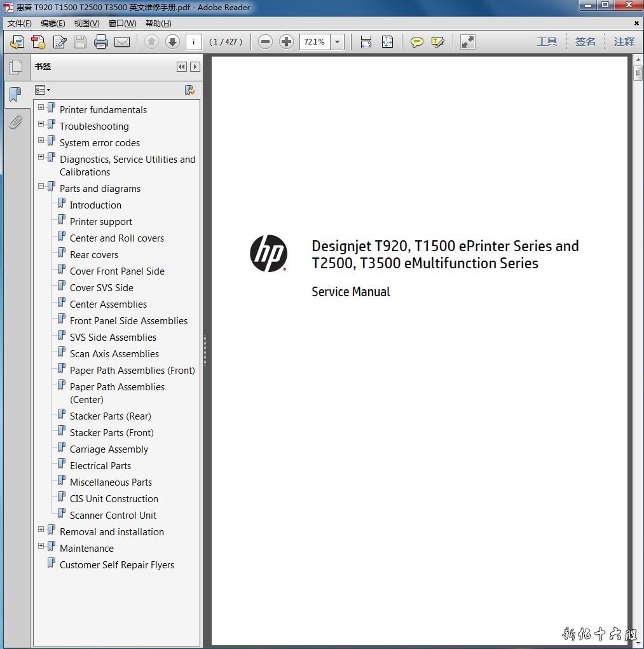Toggle full-screen read mode
The width and height of the screenshot is (644, 649).
pos(468,42)
